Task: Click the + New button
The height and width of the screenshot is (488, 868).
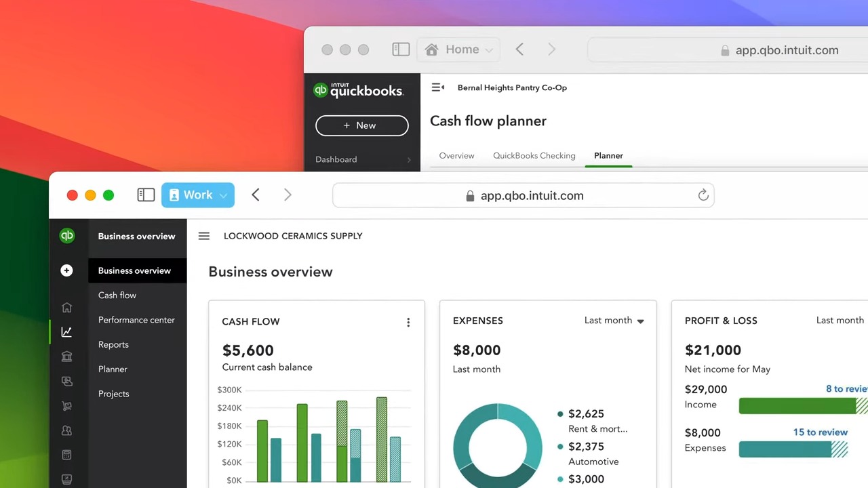Action: click(x=362, y=125)
